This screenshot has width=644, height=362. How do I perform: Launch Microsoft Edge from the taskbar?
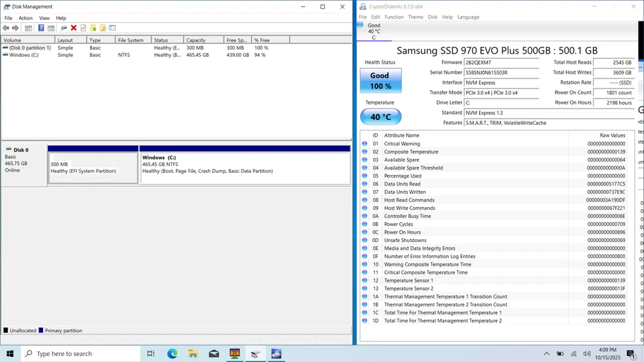(x=172, y=353)
